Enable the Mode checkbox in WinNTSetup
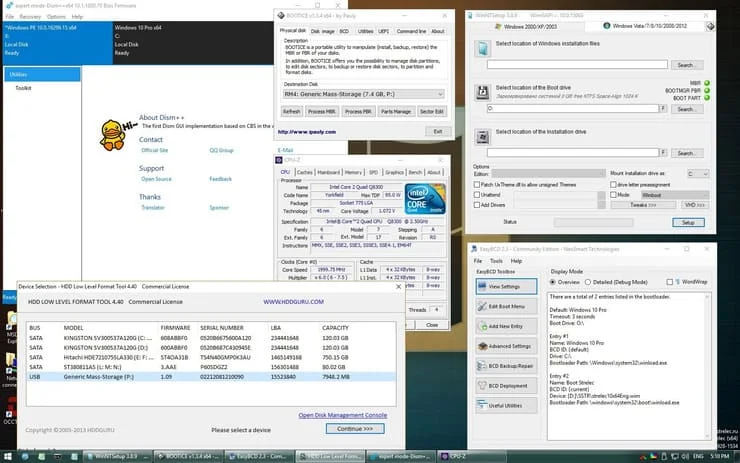Viewport: 740px width, 463px height. click(614, 194)
